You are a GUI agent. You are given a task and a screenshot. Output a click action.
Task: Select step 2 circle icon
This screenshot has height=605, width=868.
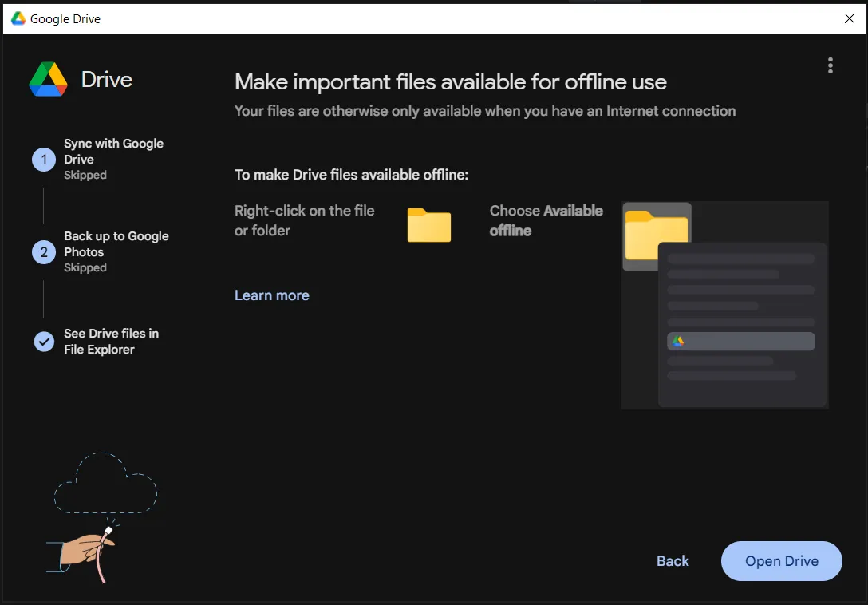[44, 252]
